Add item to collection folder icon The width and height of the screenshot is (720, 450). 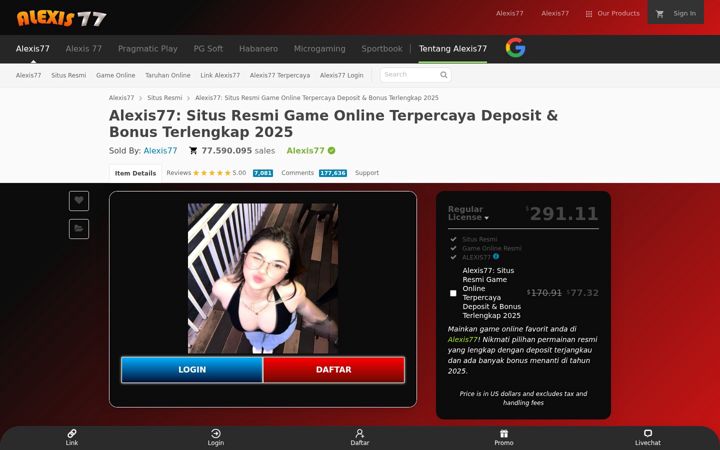[x=79, y=229]
